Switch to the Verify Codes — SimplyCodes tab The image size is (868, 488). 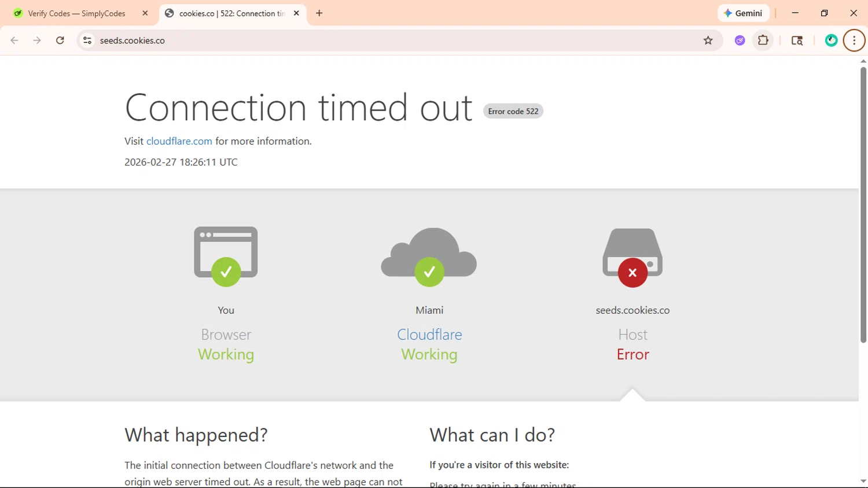(80, 13)
